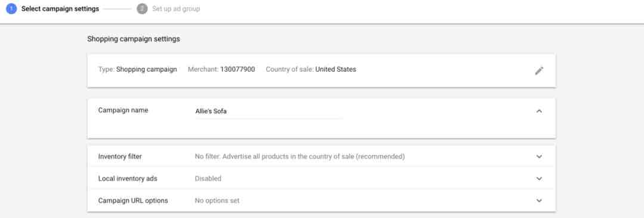
Task: Click the No filter recommended text
Action: [300, 156]
